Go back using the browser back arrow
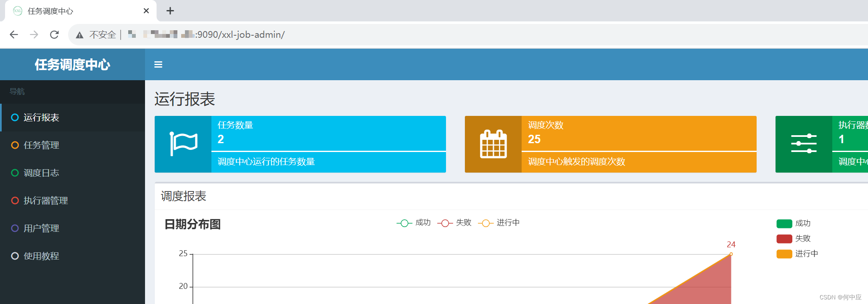Viewport: 868px width, 304px height. 14,34
